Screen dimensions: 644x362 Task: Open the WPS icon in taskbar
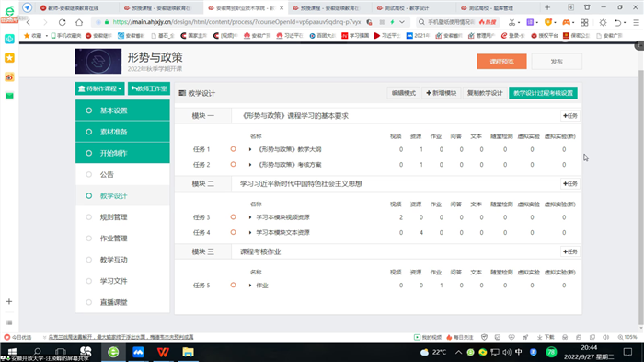[x=163, y=352]
